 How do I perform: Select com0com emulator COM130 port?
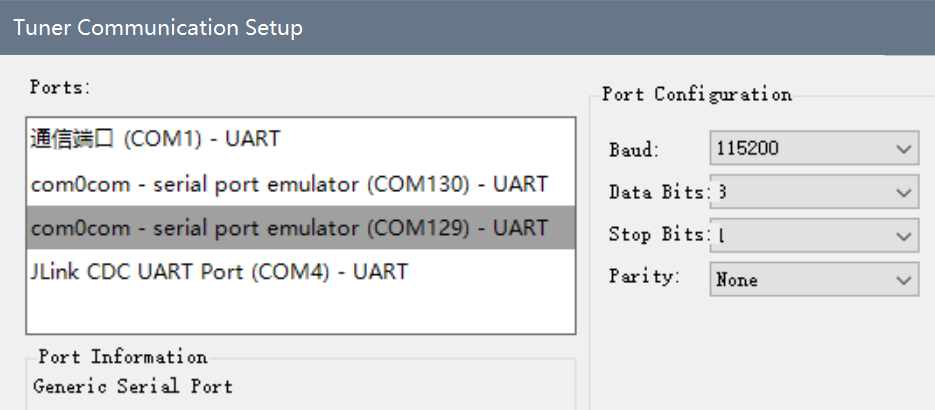coord(301,184)
